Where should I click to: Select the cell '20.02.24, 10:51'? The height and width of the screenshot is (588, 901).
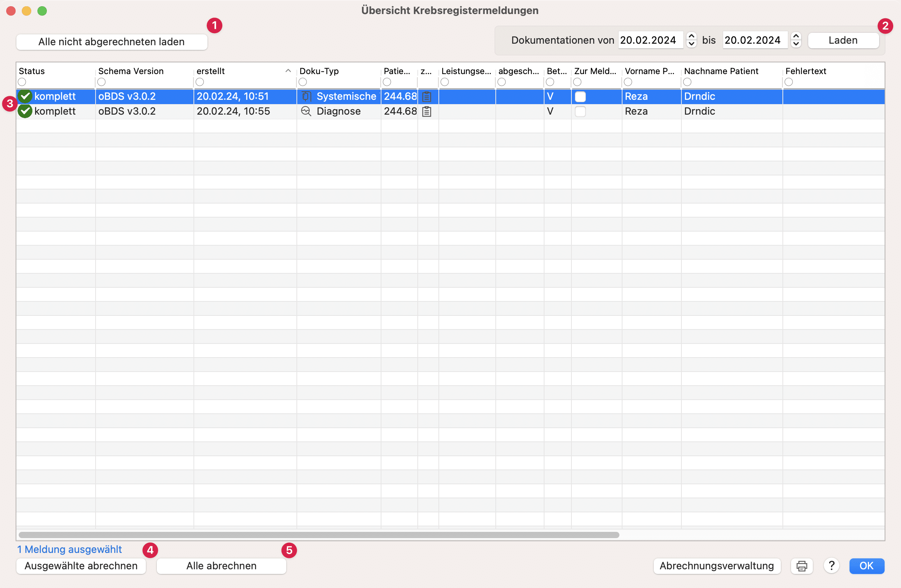[x=232, y=96]
